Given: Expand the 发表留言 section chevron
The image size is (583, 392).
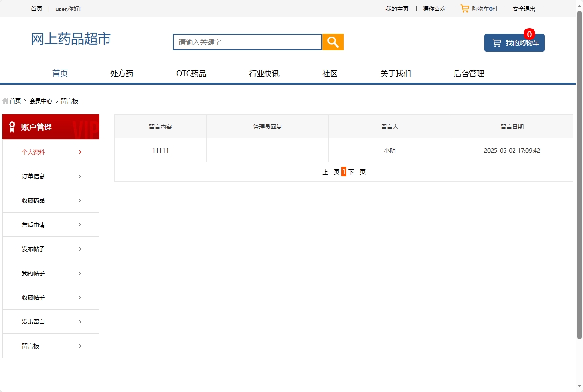Looking at the screenshot, I should [79, 321].
